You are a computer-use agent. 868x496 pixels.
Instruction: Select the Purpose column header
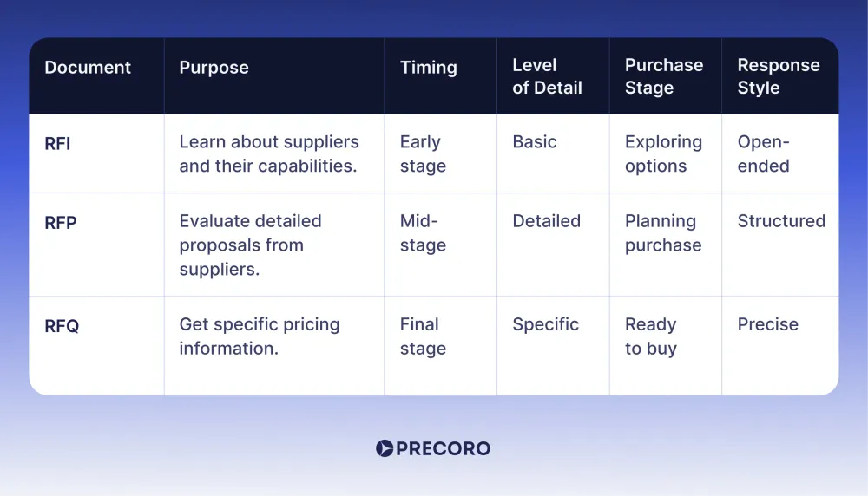click(214, 68)
